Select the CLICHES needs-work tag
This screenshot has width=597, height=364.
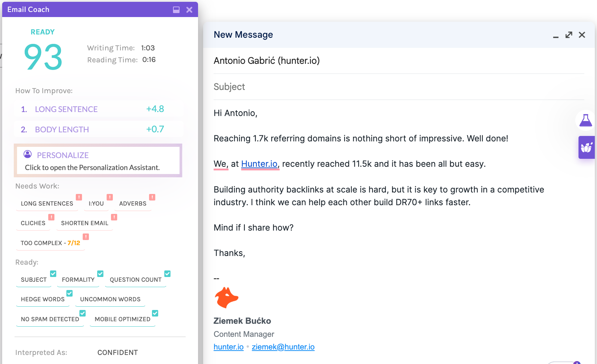coord(33,223)
